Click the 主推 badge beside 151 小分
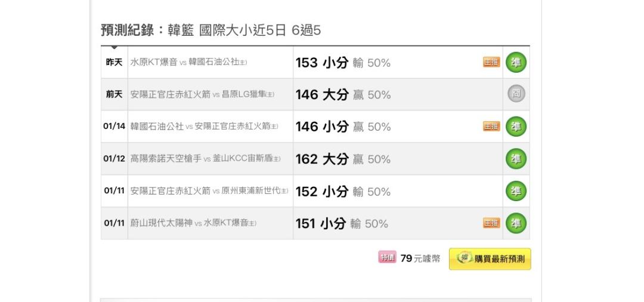Image resolution: width=644 pixels, height=302 pixels. 491,223
